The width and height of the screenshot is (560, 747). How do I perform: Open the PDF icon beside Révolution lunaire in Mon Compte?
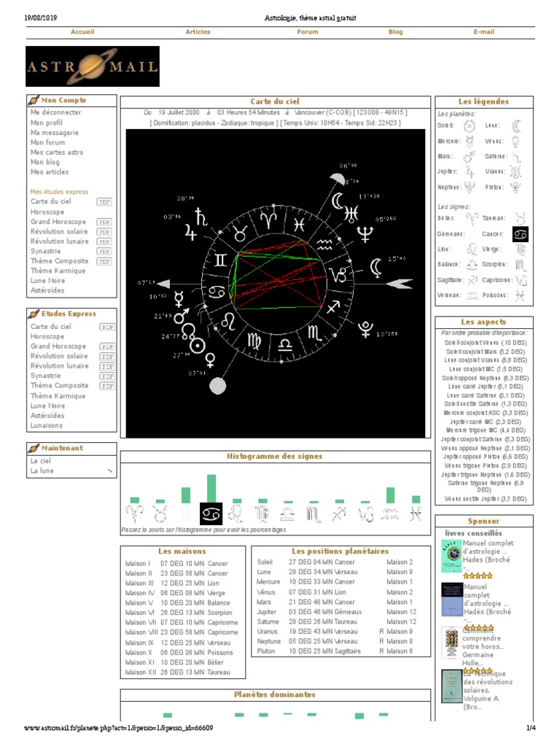pos(104,241)
